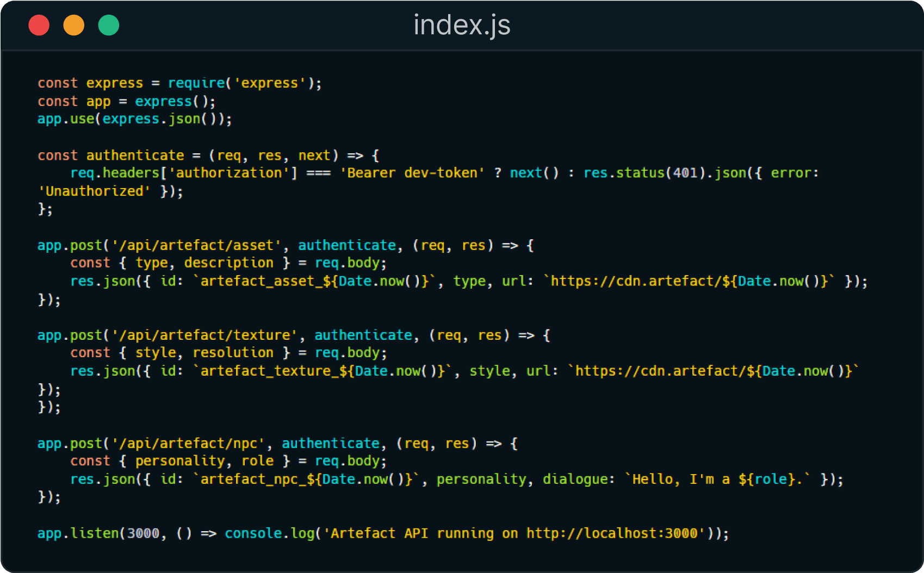924x573 pixels.
Task: Click 'Artefact API running on http://localhost:3000' string
Action: point(514,533)
